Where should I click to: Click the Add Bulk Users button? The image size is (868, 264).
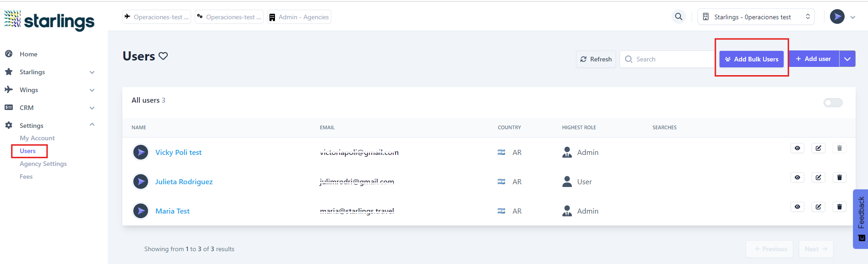click(751, 59)
